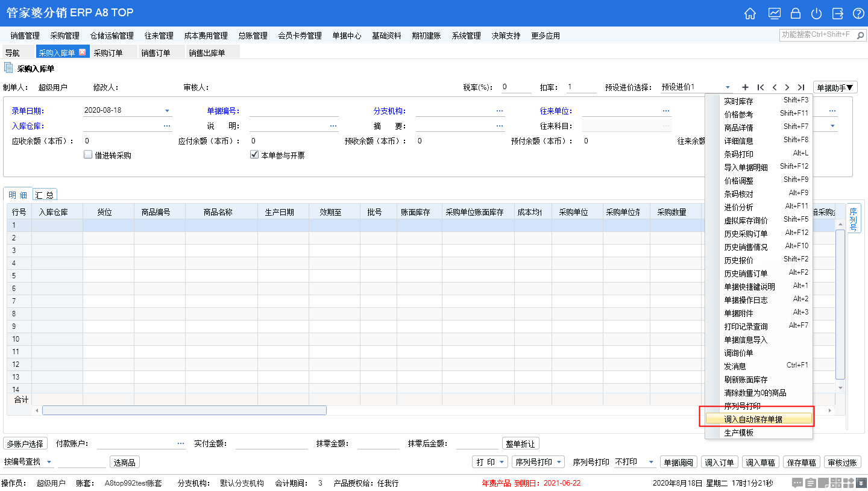Open 仓储运输管理 menu
Viewport: 868px width, 491px height.
point(112,36)
